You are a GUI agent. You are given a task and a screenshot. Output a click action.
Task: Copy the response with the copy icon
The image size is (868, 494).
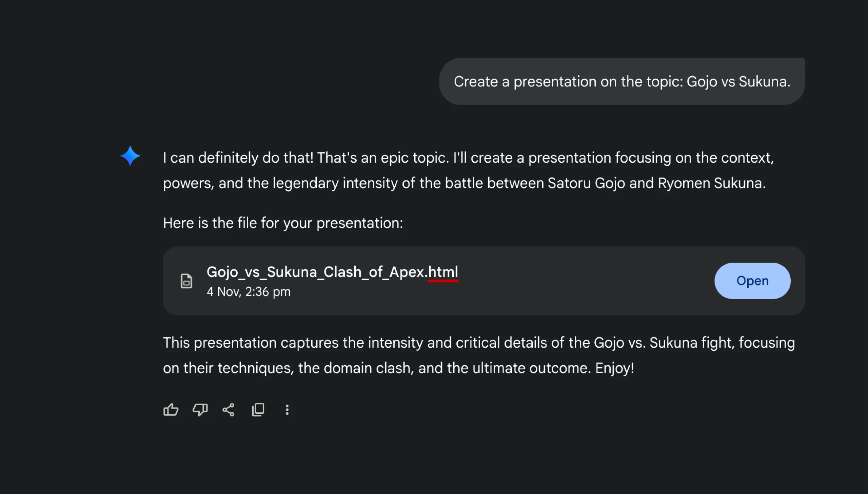click(x=258, y=410)
